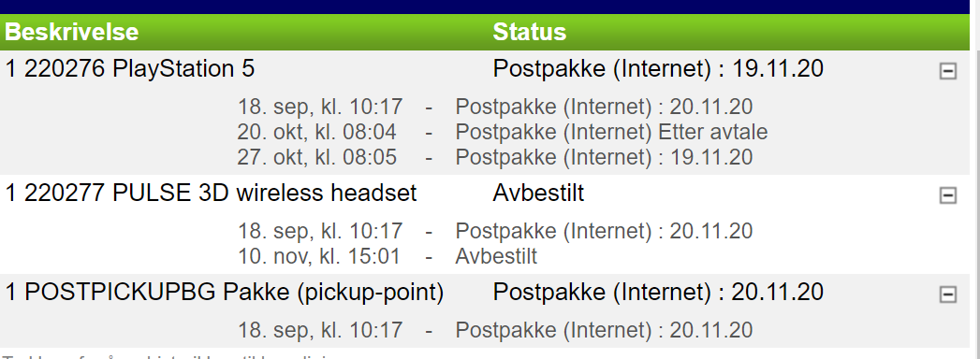Click the 27. okt entry Postpakke 19.11.20

tap(604, 157)
